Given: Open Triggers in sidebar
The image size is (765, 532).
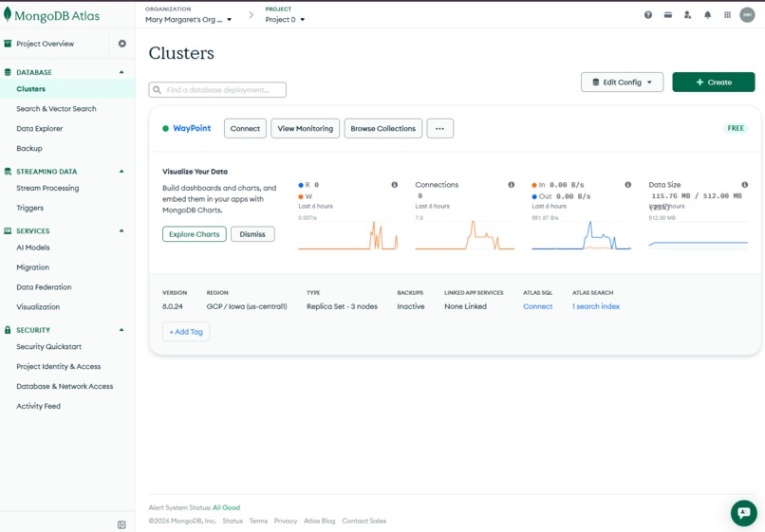Looking at the screenshot, I should coord(29,208).
